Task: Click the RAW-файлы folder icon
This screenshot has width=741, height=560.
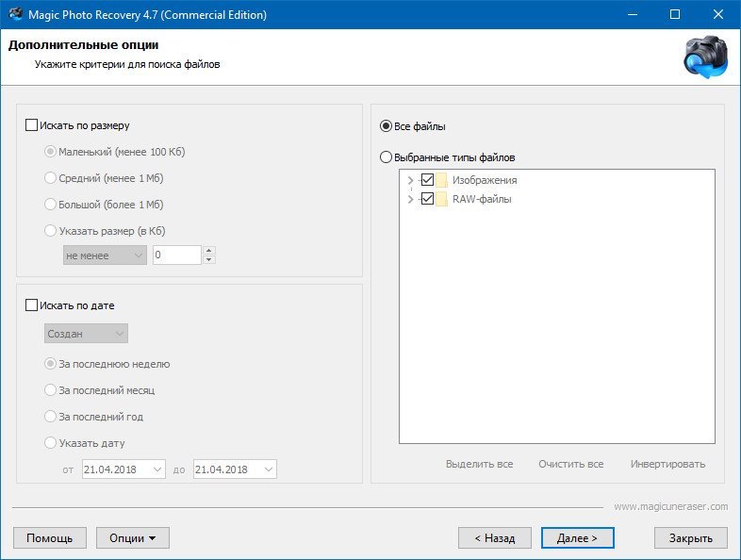Action: click(x=441, y=199)
